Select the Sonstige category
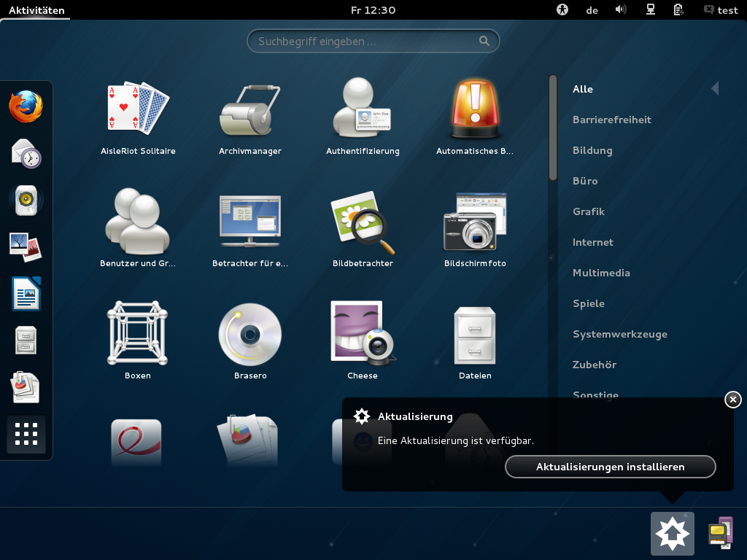The height and width of the screenshot is (560, 747). [595, 394]
